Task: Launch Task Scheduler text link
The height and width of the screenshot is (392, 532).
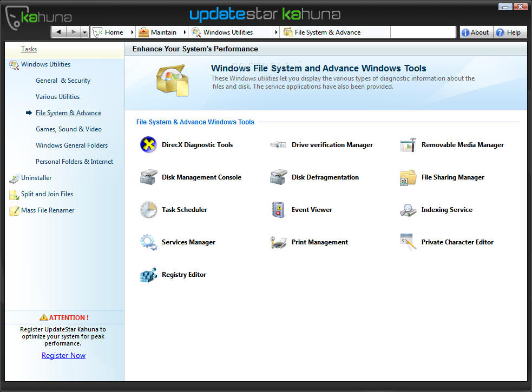Action: coord(185,210)
